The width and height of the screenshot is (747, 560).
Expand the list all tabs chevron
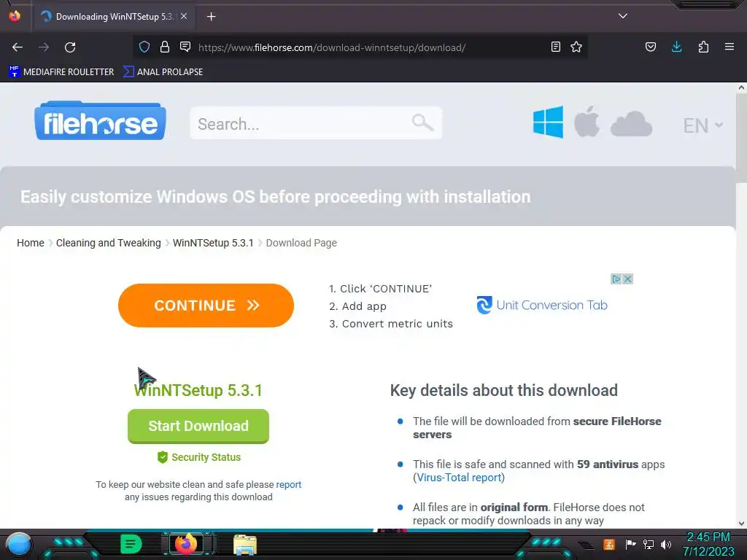[x=623, y=16]
